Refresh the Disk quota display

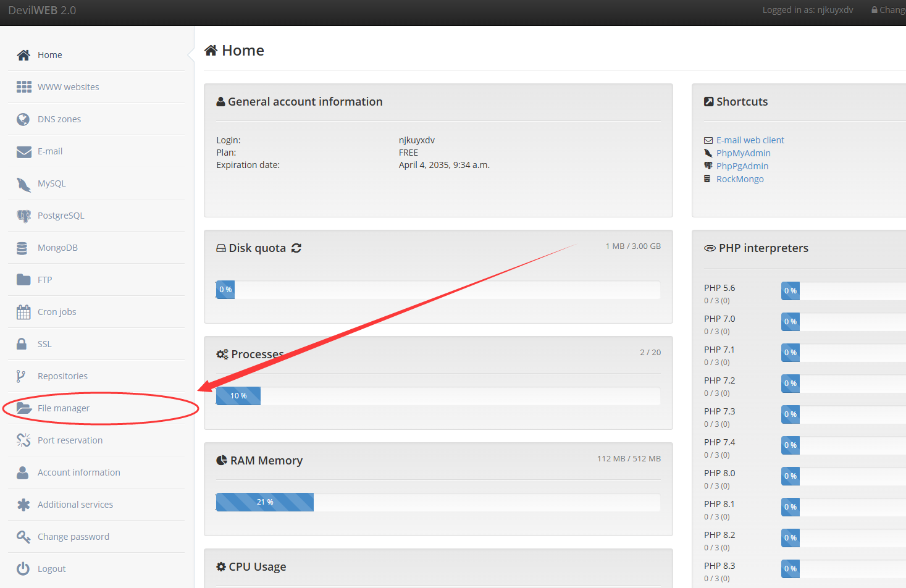296,247
